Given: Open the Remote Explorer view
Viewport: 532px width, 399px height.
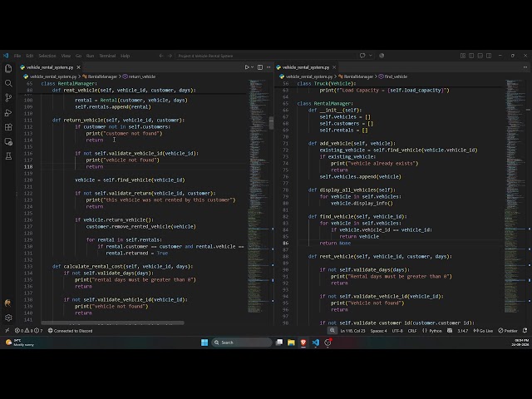Looking at the screenshot, I should [8, 142].
